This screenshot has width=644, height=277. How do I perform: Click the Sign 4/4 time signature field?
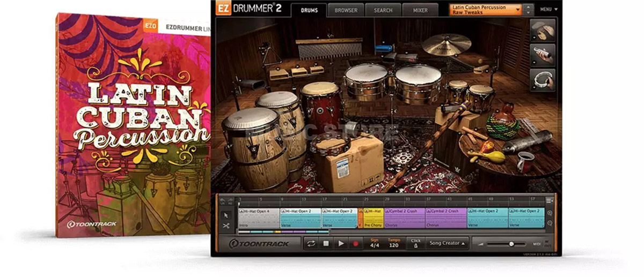pos(375,243)
